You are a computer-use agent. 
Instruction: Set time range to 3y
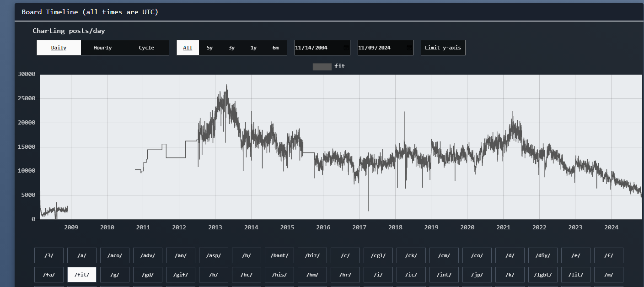(x=231, y=48)
